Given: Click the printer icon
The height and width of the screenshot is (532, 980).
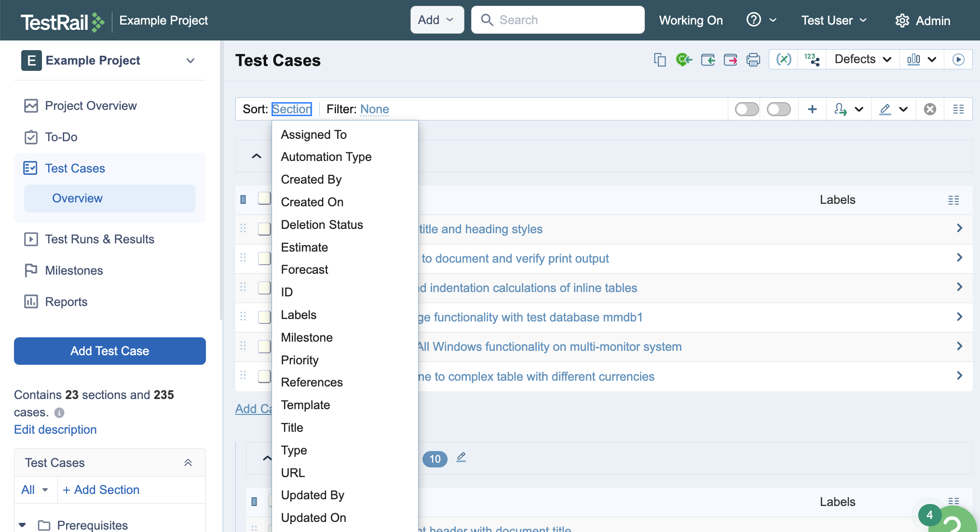Looking at the screenshot, I should 753,60.
